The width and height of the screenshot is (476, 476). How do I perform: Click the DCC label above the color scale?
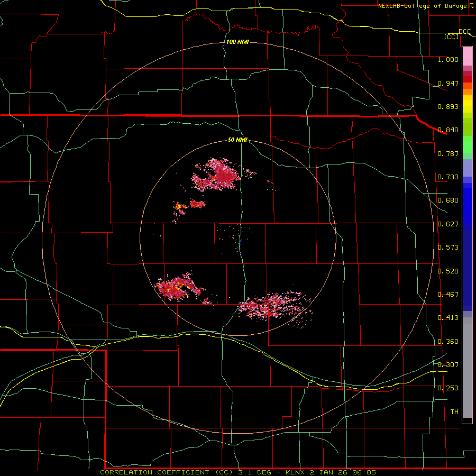pyautogui.click(x=465, y=32)
